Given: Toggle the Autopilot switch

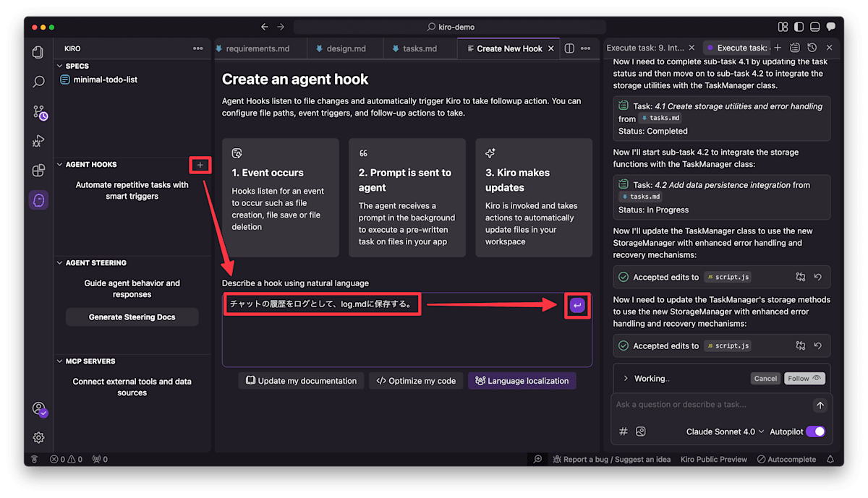Looking at the screenshot, I should pos(815,432).
